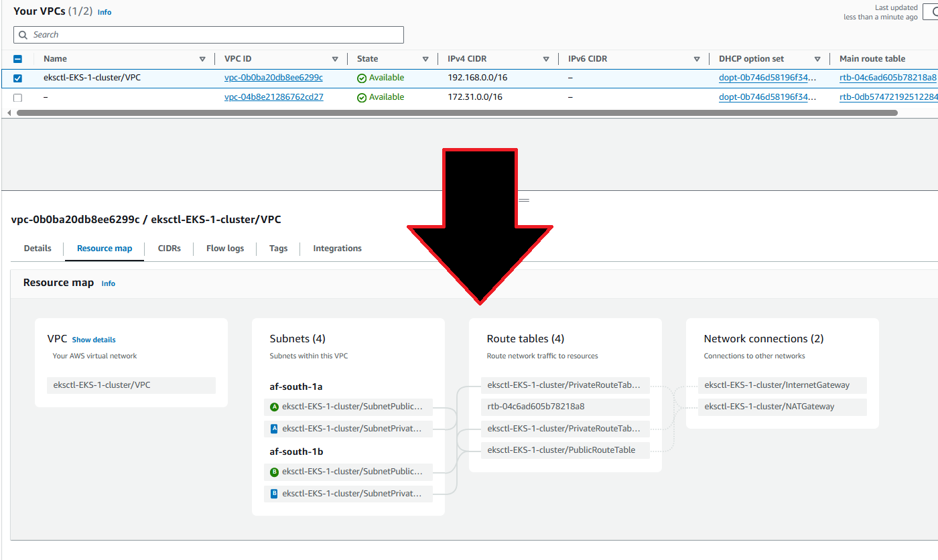Click the search magnifier icon in VPC filter
Viewport: 938px width, 560px height.
pyautogui.click(x=23, y=35)
